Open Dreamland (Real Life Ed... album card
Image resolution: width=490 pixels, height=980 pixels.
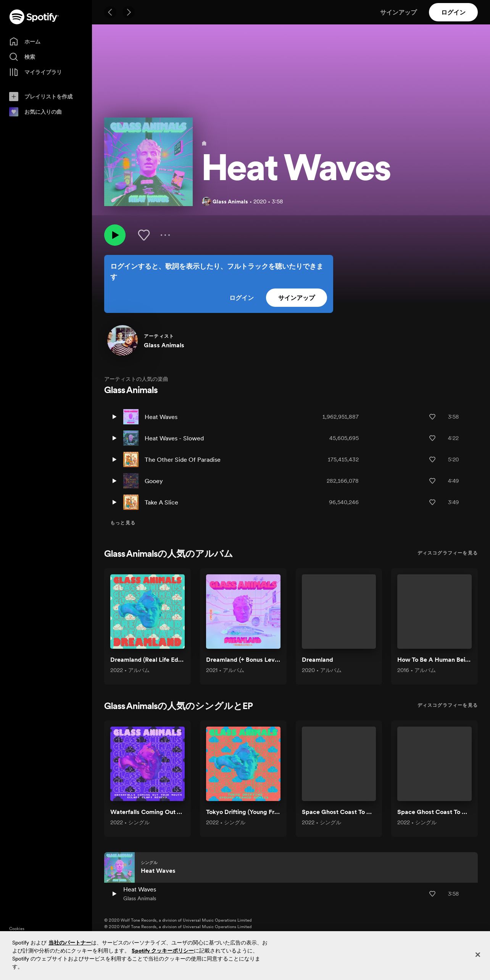point(147,626)
